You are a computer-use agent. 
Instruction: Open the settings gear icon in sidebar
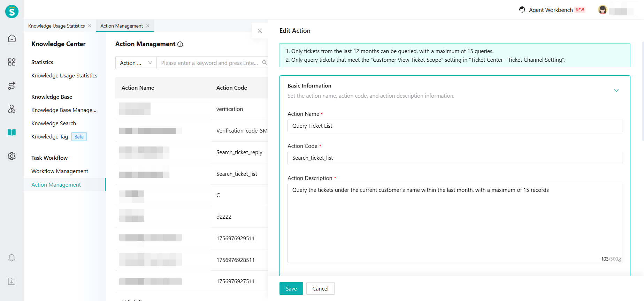[x=12, y=156]
